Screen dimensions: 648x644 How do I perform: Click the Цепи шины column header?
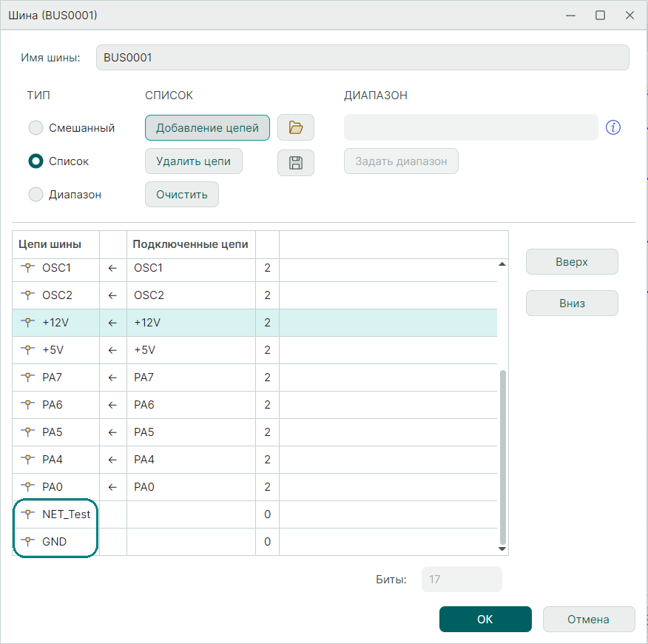[x=50, y=244]
